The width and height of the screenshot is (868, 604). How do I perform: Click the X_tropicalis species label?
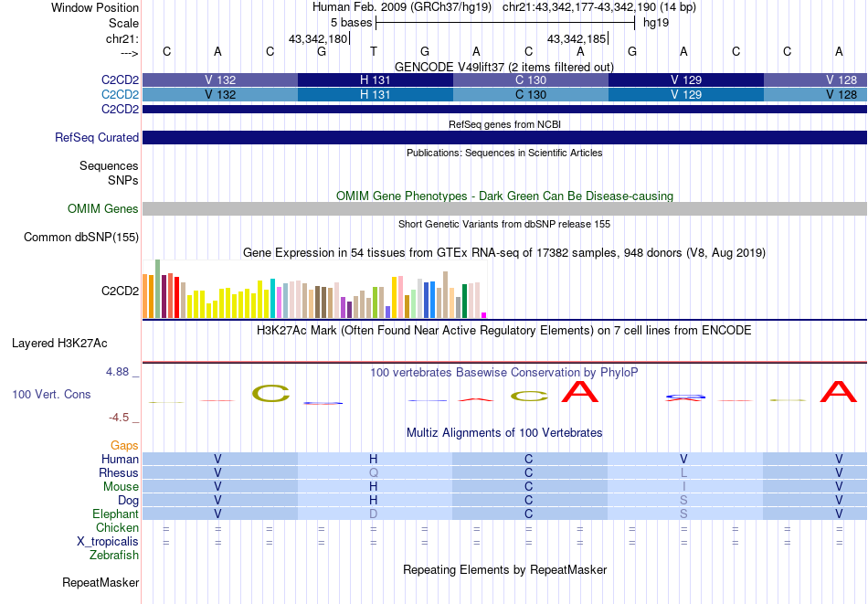[x=108, y=542]
